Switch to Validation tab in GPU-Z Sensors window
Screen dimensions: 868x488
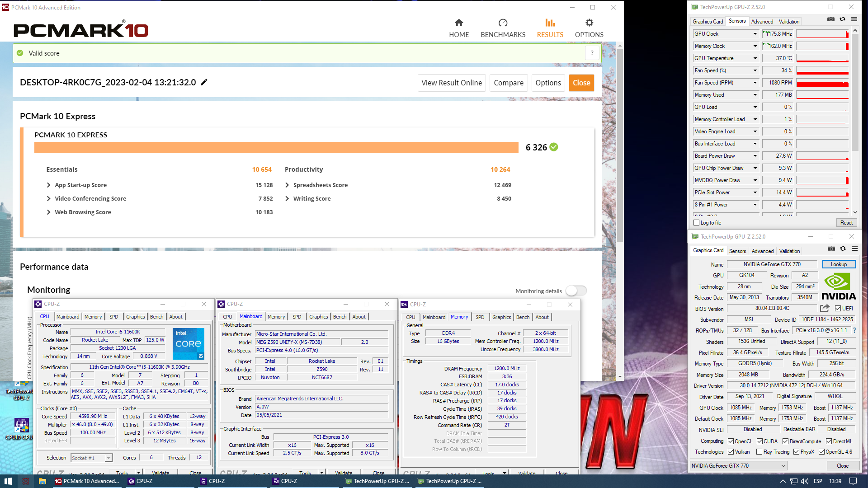pos(789,22)
